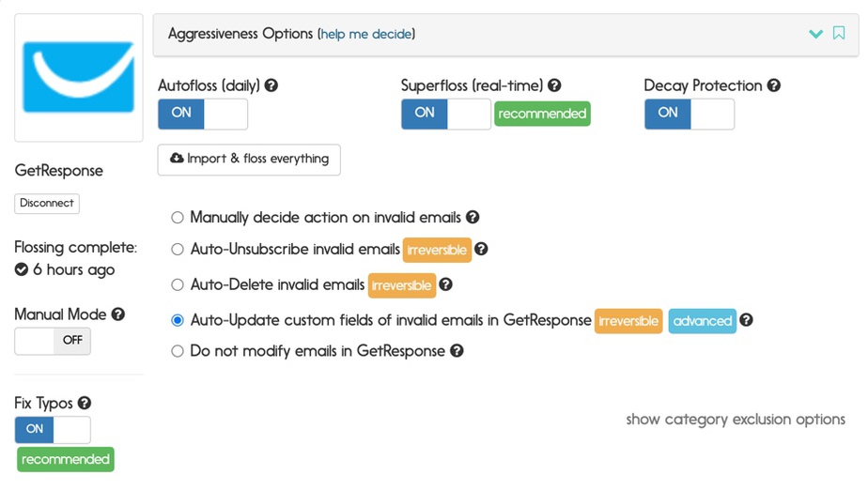Click the Import & floss everything button
This screenshot has height=490, width=868.
tap(249, 160)
